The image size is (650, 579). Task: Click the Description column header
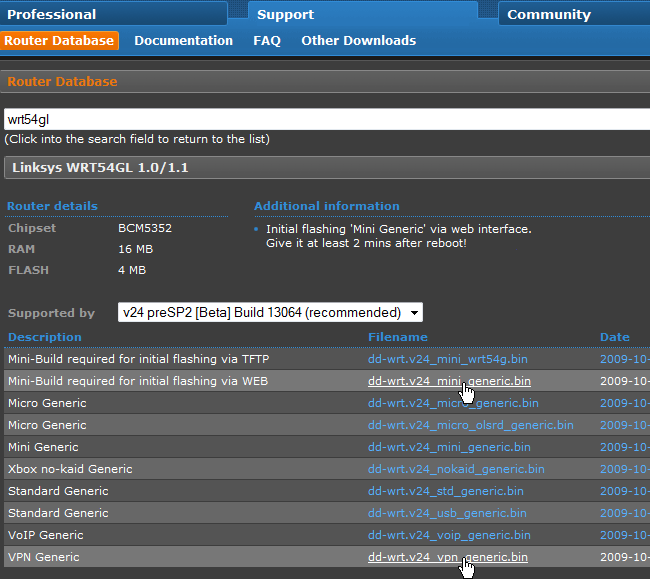point(45,337)
